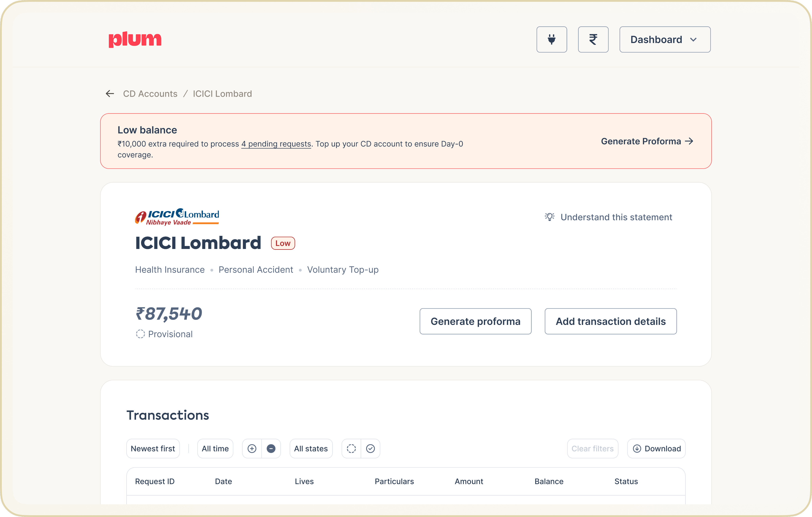Open the Newest first sort dropdown
This screenshot has height=517, width=812.
pos(153,448)
